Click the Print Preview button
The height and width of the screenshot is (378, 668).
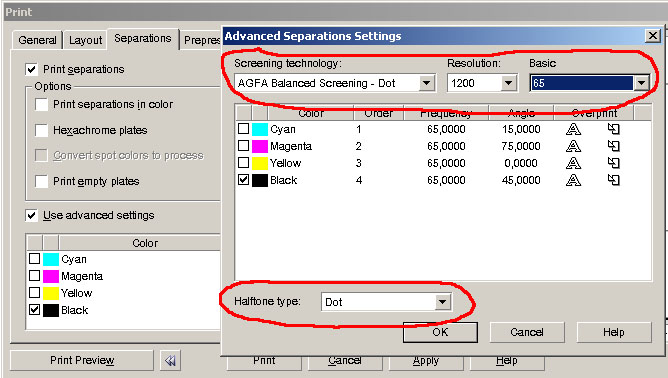point(82,361)
